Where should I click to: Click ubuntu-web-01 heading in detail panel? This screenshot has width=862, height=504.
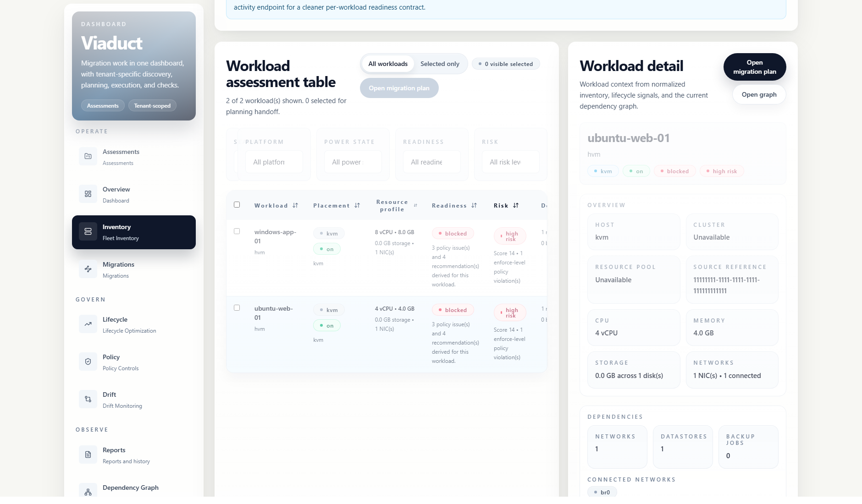click(x=628, y=138)
